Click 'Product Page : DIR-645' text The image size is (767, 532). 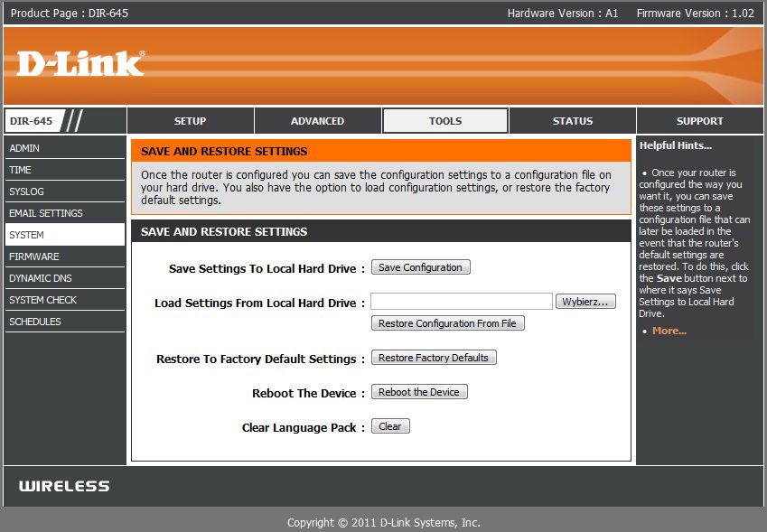coord(70,14)
